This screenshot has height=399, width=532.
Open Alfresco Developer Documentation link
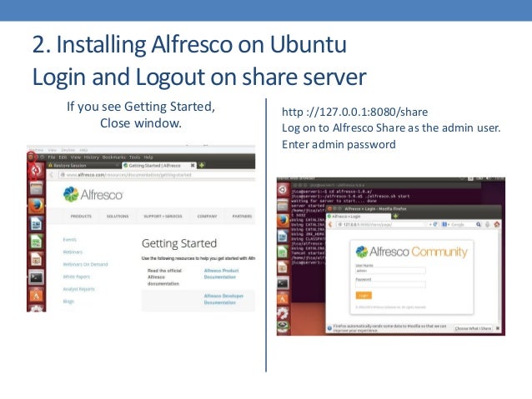pyautogui.click(x=223, y=299)
